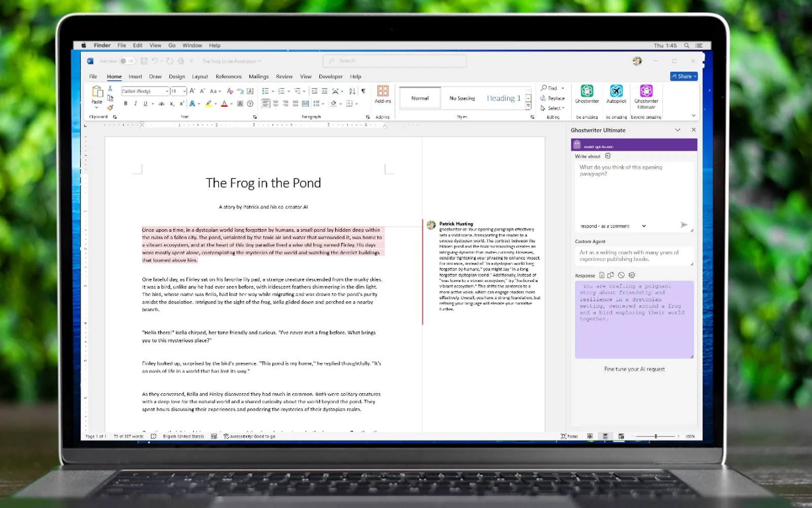Open the Insert ribbon tab
The image size is (812, 508).
click(x=135, y=77)
